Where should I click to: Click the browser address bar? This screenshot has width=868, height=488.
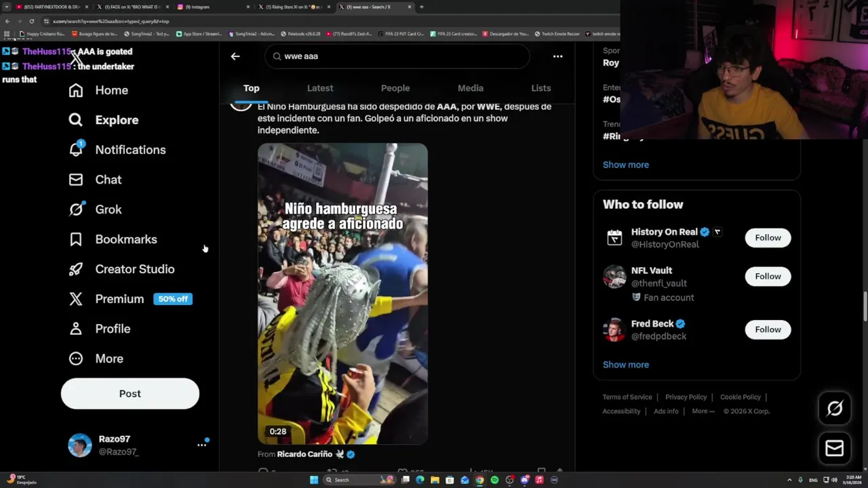325,21
